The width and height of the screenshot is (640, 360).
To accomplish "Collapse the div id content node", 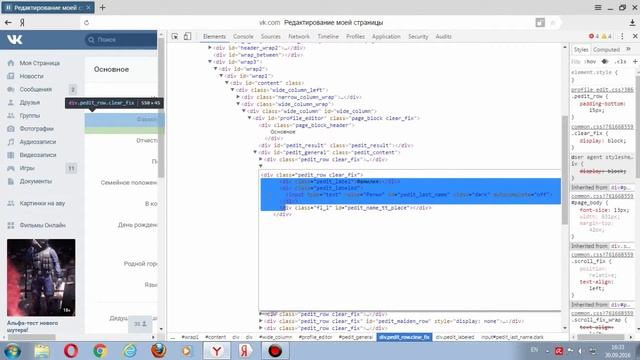I will tap(227, 82).
